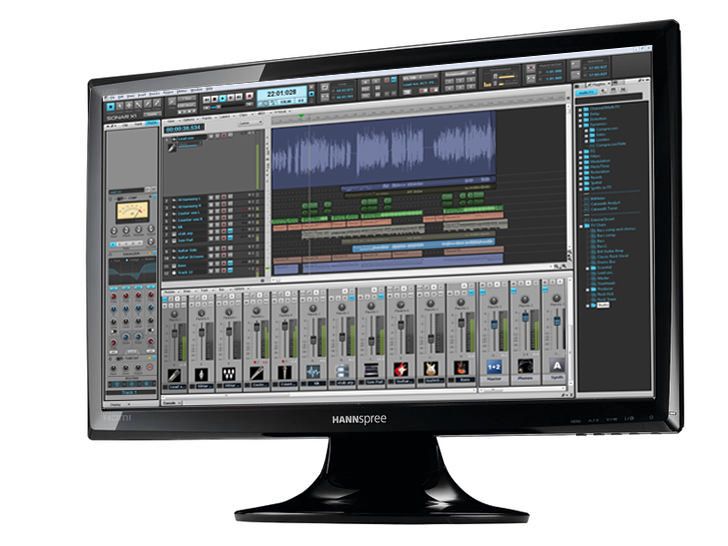Open the Project menu
Screen dimensions: 728x546
[169, 92]
